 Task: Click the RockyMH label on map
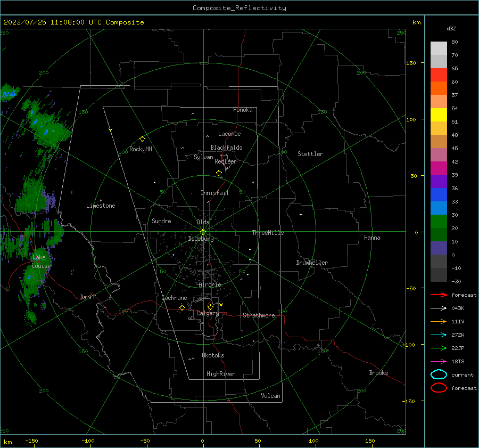click(x=141, y=149)
